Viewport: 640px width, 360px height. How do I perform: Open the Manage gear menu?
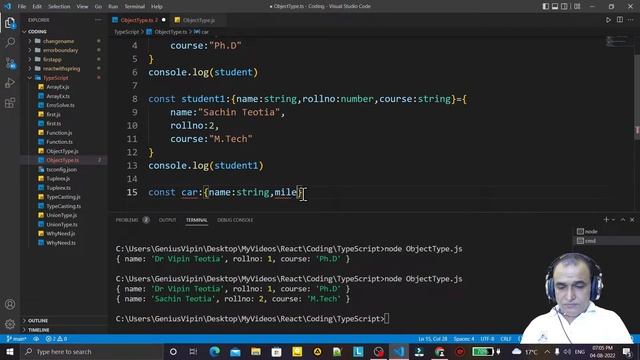(x=10, y=324)
